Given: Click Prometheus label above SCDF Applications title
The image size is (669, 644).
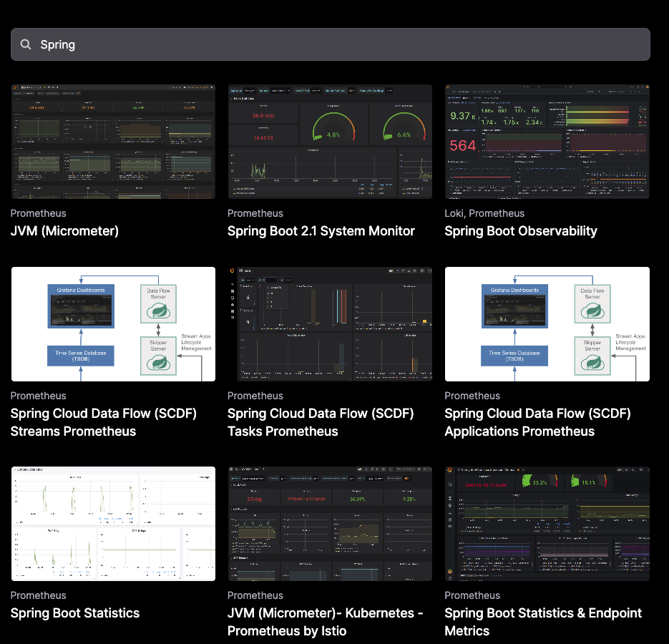Looking at the screenshot, I should click(x=472, y=396).
